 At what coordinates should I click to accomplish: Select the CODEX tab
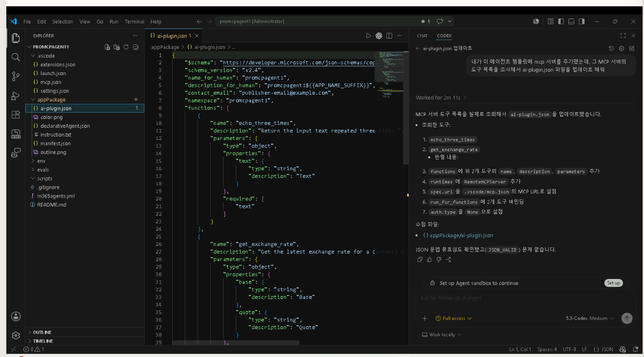[x=444, y=36]
